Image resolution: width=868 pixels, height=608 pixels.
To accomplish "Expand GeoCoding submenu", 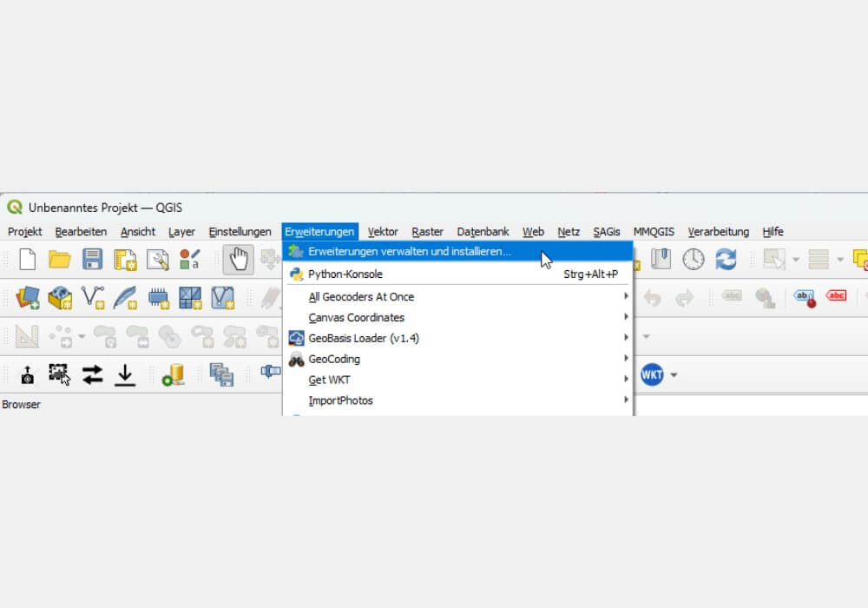I will (x=457, y=359).
